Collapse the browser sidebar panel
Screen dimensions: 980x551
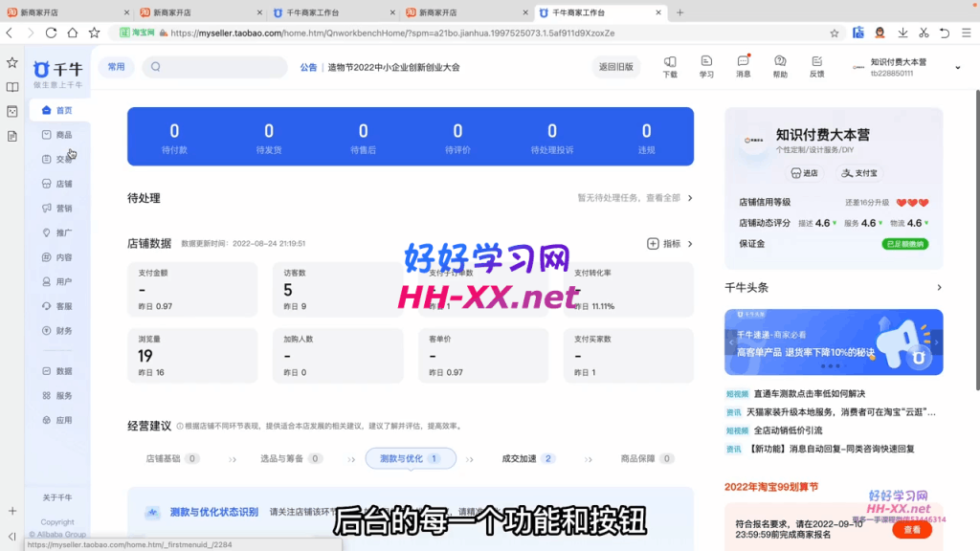click(x=12, y=536)
